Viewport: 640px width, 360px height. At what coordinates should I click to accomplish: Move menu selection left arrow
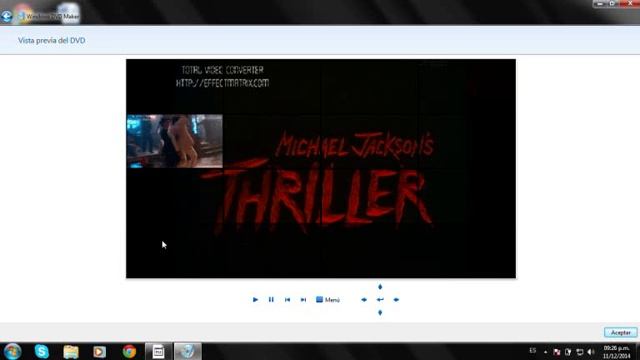tap(364, 300)
